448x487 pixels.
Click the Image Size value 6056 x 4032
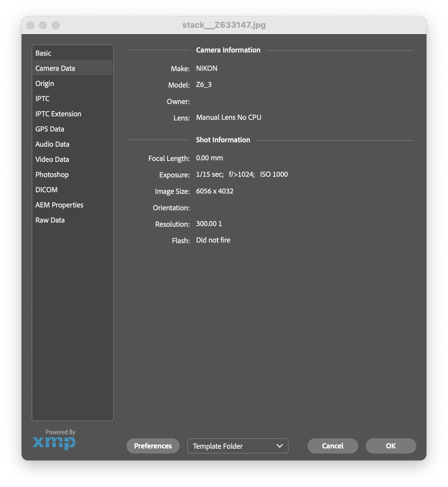tap(215, 191)
